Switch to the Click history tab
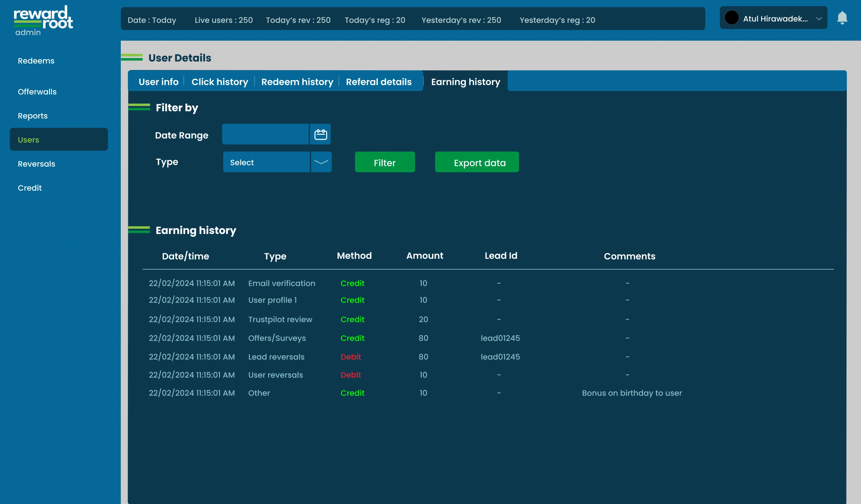The width and height of the screenshot is (861, 504). click(220, 82)
